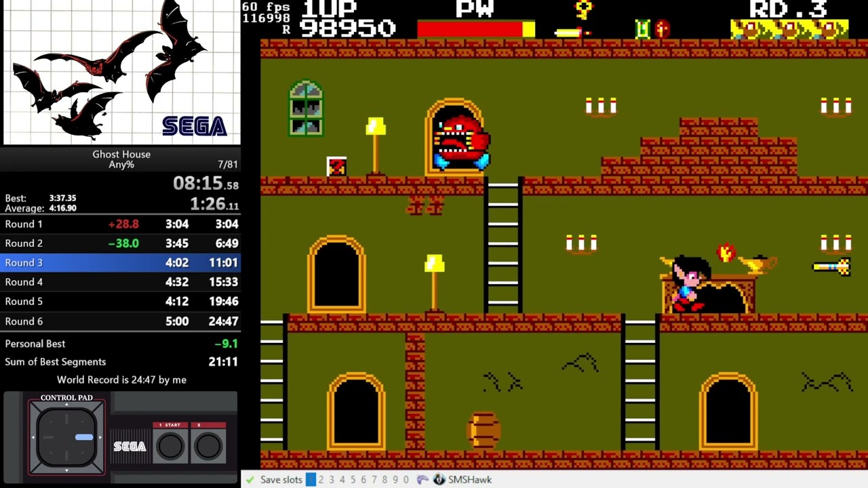
Task: Click the key icon in the HUD
Action: pyautogui.click(x=583, y=8)
